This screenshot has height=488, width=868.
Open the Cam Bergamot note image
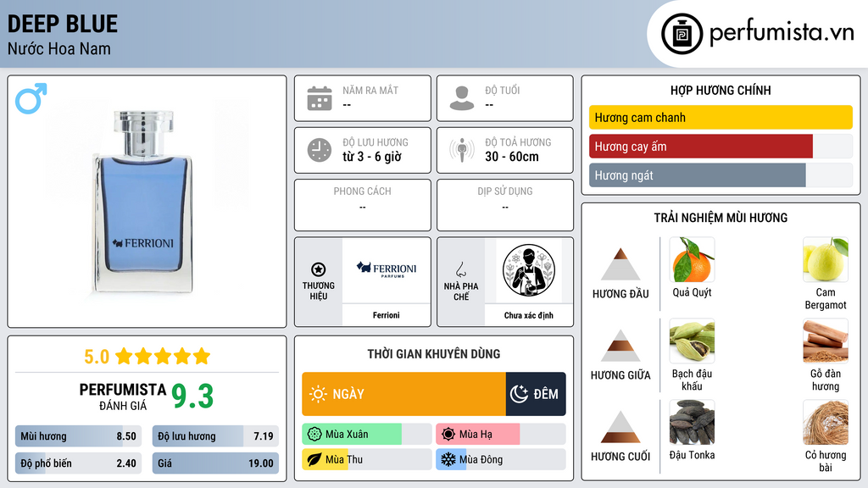tap(826, 260)
